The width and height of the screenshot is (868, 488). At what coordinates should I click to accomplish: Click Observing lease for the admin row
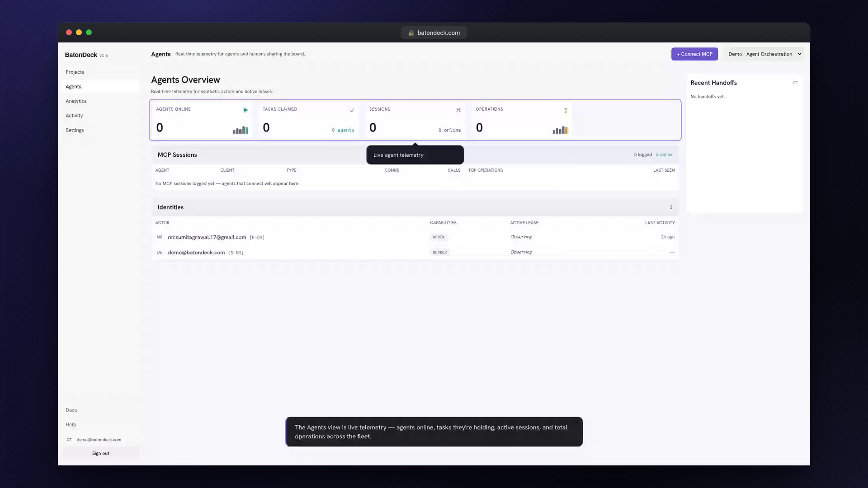521,237
